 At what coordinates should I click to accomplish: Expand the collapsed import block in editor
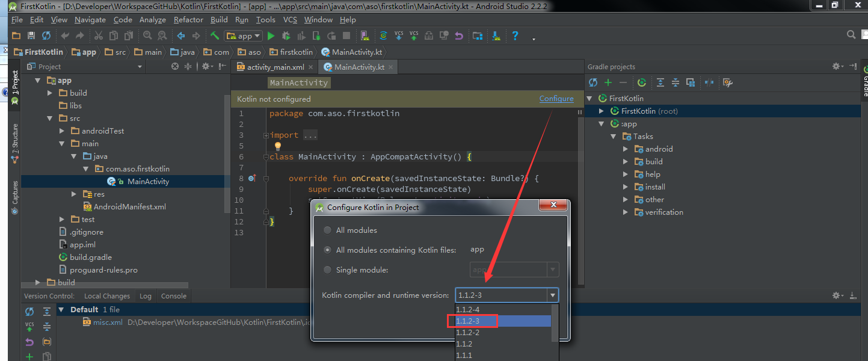[x=266, y=135]
